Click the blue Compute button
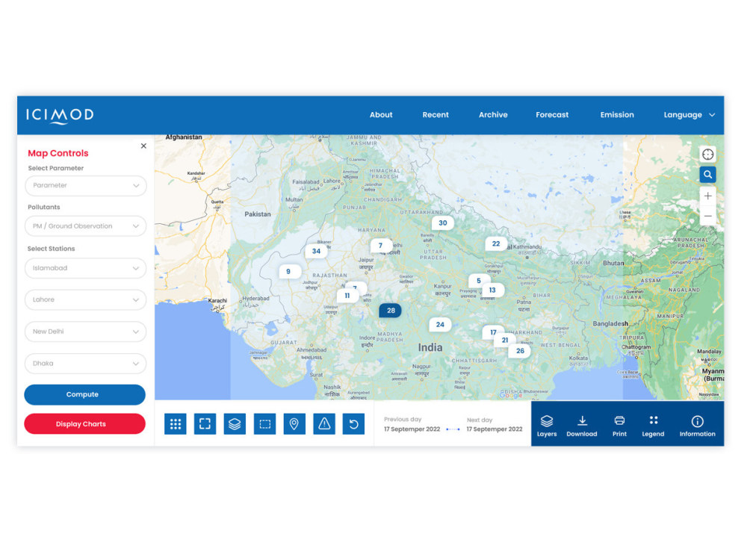The height and width of the screenshot is (560, 747). 85,395
